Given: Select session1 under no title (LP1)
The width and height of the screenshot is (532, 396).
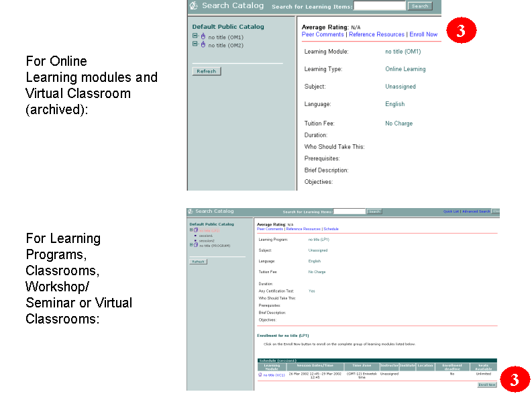Looking at the screenshot, I should click(x=206, y=236).
